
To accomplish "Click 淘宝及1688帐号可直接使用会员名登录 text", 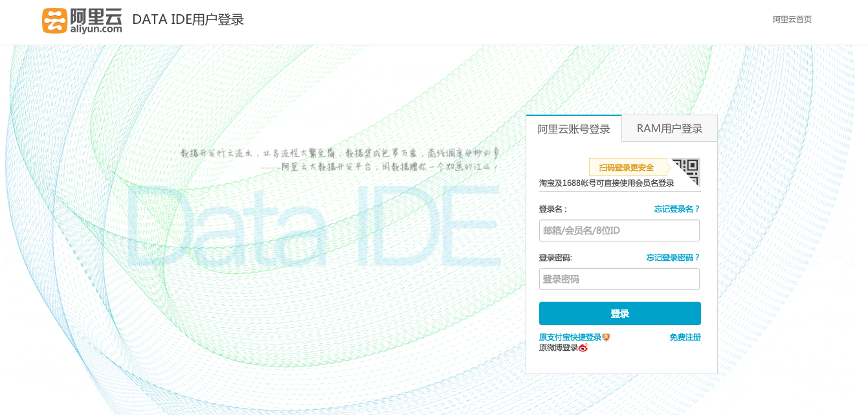I will coord(607,183).
